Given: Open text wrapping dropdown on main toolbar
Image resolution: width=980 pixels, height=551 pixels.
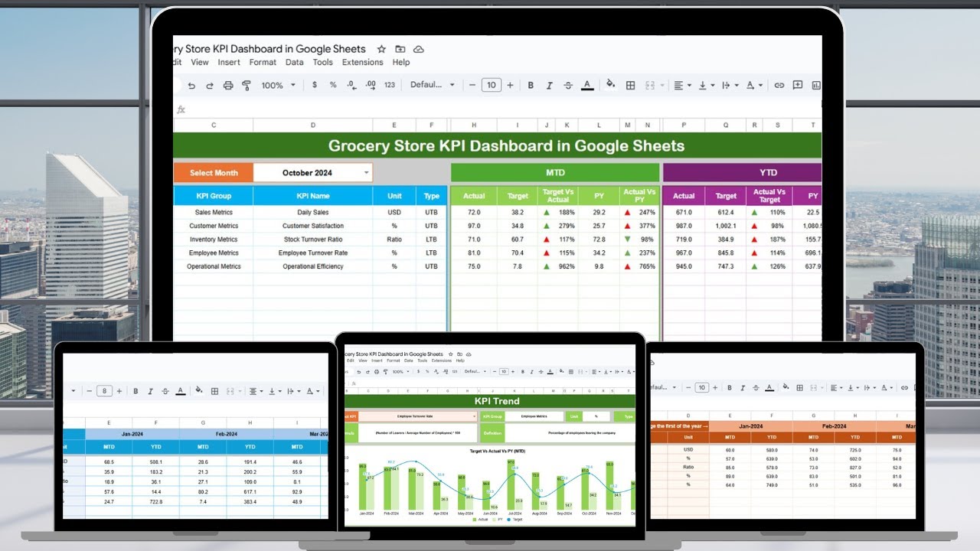Looking at the screenshot, I should click(730, 85).
